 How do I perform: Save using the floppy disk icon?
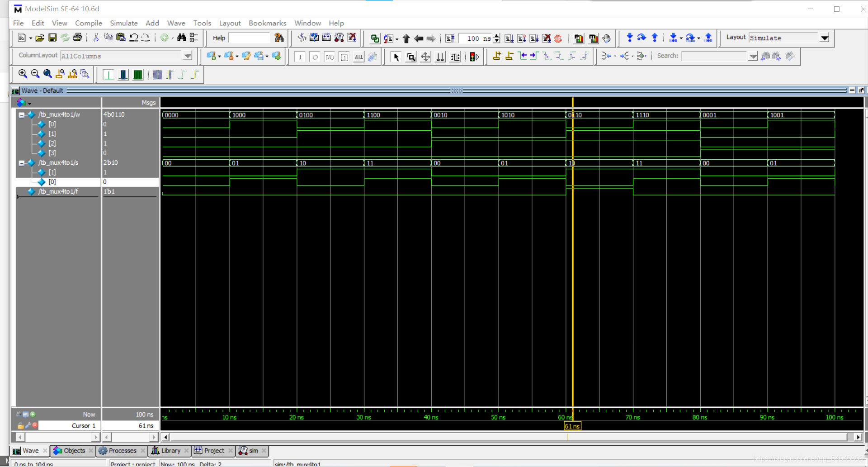pyautogui.click(x=52, y=38)
